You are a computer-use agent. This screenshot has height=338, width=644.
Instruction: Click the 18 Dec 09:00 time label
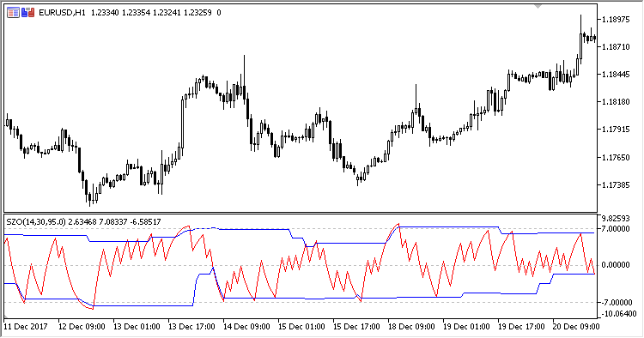[x=411, y=327]
